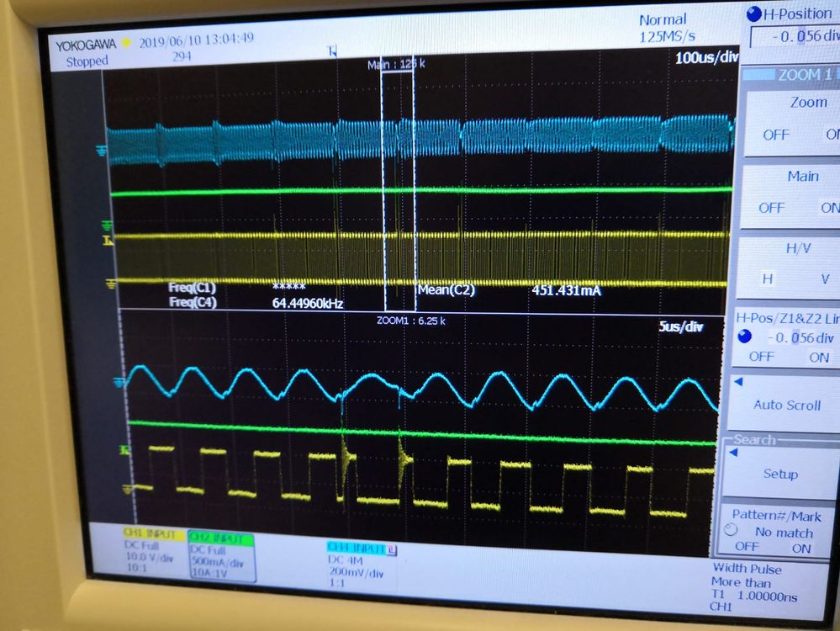Click the green ground marker in main window
Image resolution: width=840 pixels, height=631 pixels.
point(107,225)
